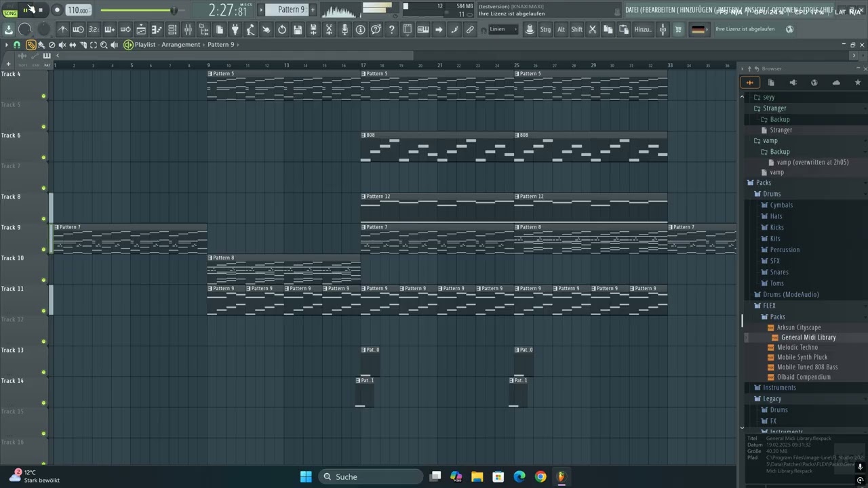868x488 pixels.
Task: Click the shopping cart icon
Action: coord(678,29)
